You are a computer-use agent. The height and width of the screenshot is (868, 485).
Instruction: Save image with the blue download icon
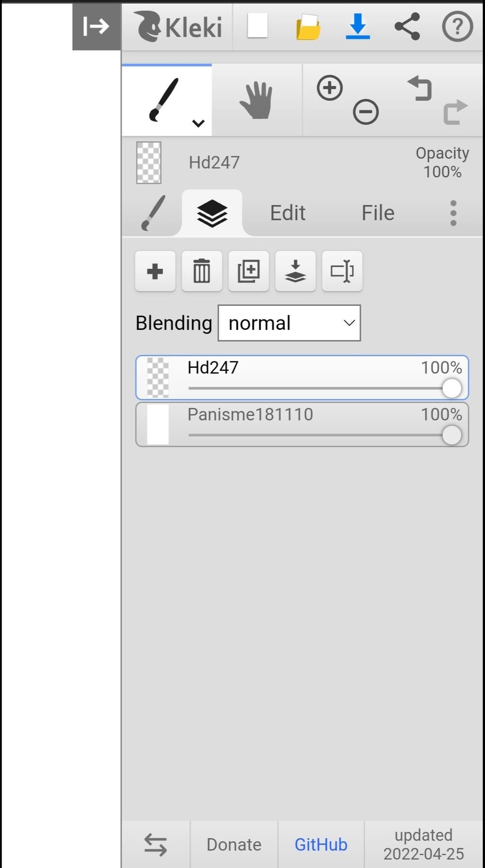point(358,27)
